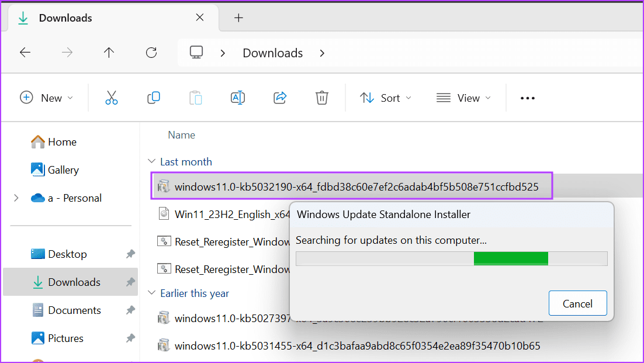The image size is (644, 363).
Task: Select file windows11.0-kb5031455-x64
Action: [x=349, y=345]
